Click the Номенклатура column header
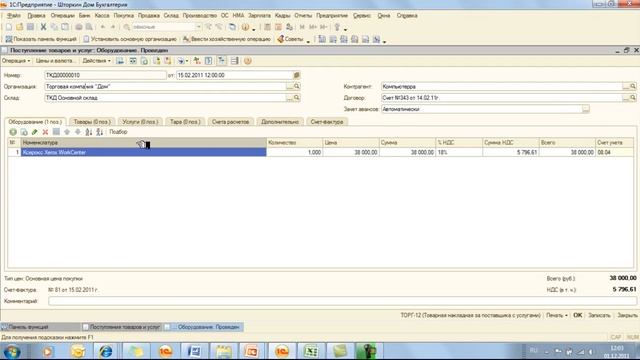640x360 pixels. pos(144,142)
